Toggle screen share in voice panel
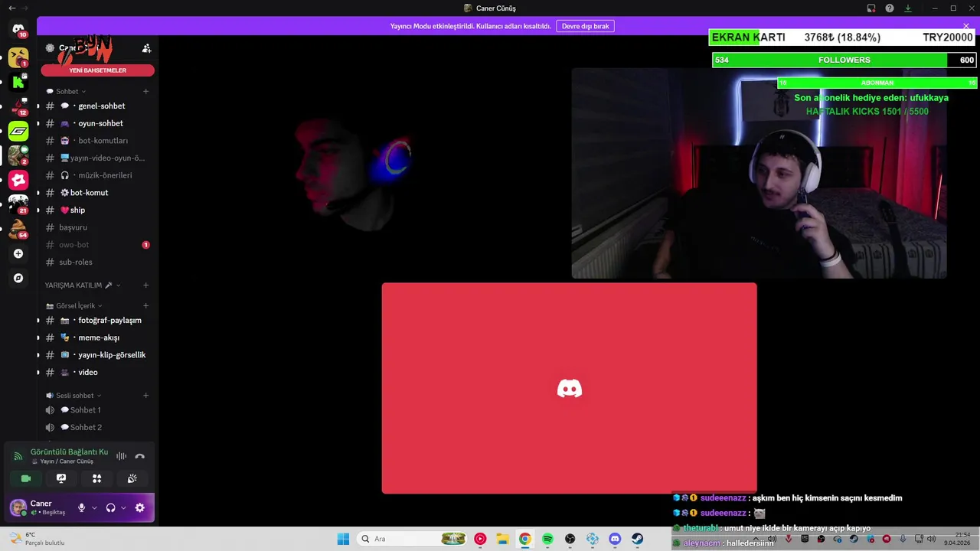 [x=61, y=478]
